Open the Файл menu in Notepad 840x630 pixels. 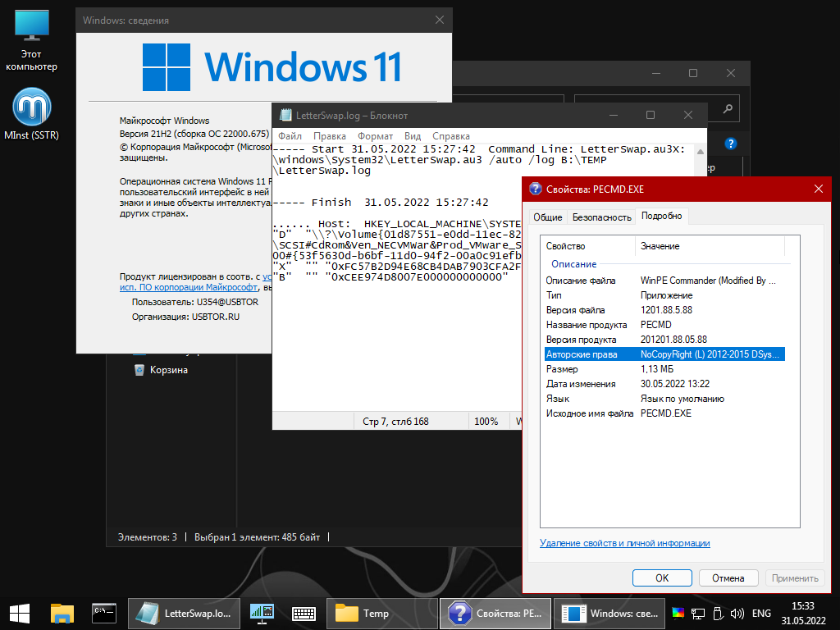290,136
